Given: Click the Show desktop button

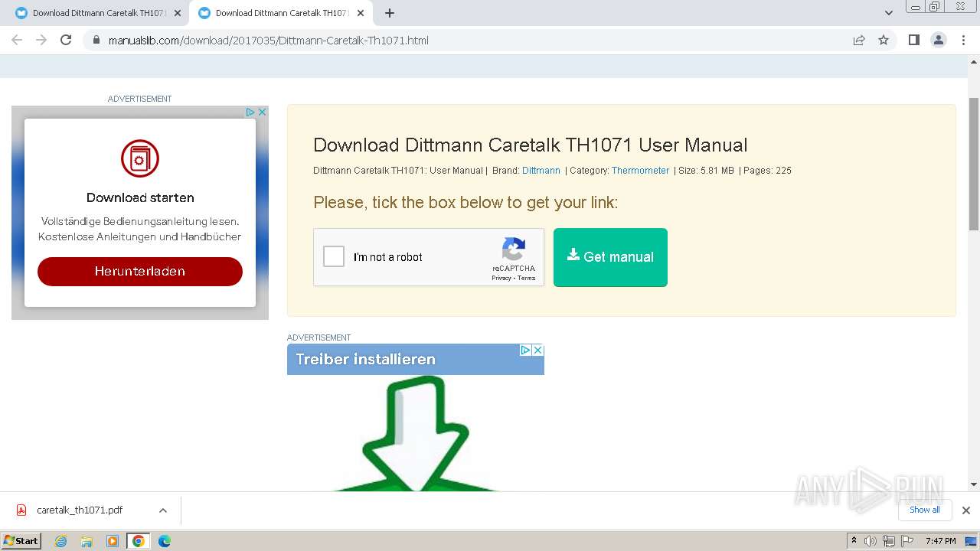Looking at the screenshot, I should tap(971, 541).
